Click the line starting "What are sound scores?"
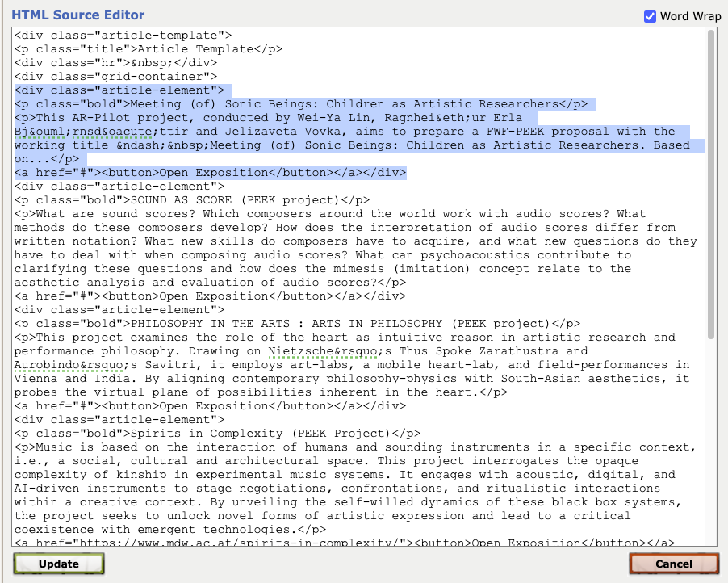Image resolution: width=728 pixels, height=583 pixels. pos(329,214)
